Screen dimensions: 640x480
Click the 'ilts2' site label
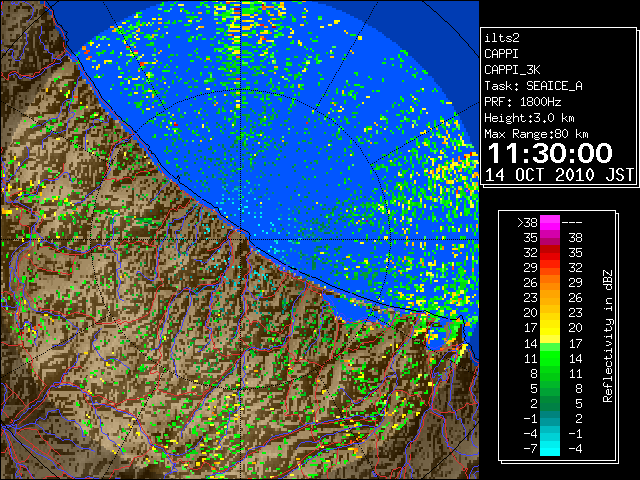pos(502,38)
